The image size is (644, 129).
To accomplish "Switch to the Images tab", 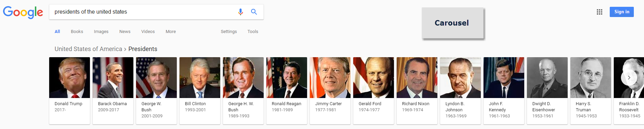I will click(x=101, y=31).
